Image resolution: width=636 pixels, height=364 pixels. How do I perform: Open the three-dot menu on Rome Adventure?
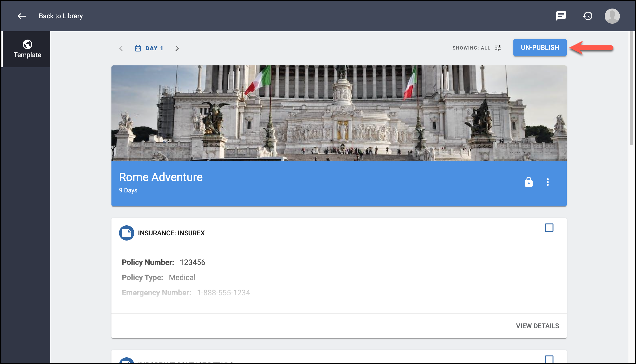pyautogui.click(x=548, y=182)
